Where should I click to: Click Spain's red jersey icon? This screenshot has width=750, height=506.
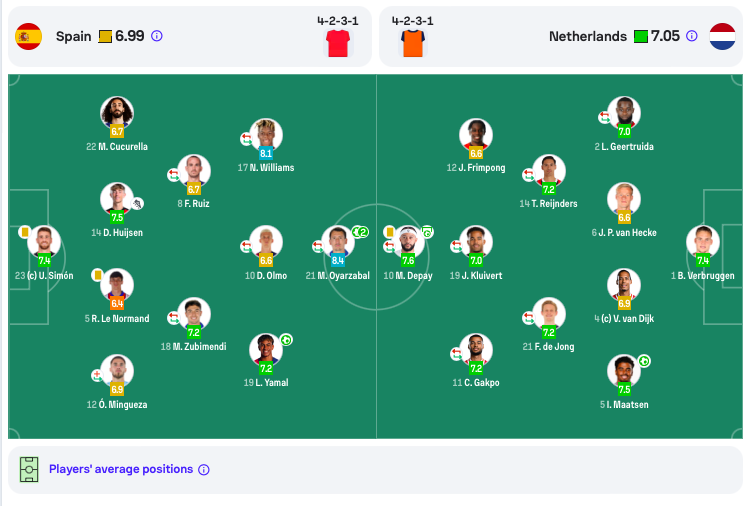[x=338, y=43]
